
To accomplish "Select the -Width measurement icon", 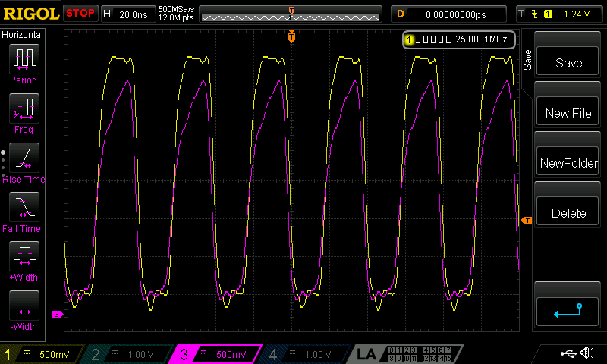I will coord(24,305).
